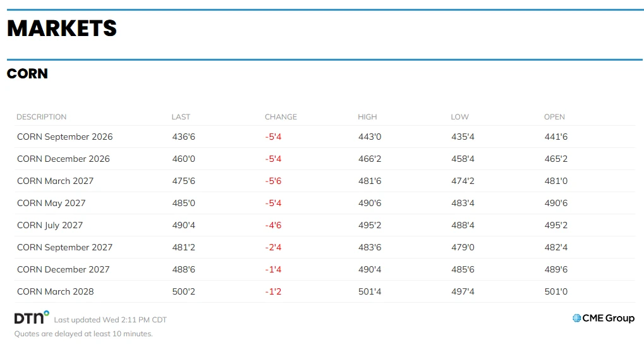The image size is (644, 354).
Task: Open the CORN March 2027 quote
Action: point(56,181)
